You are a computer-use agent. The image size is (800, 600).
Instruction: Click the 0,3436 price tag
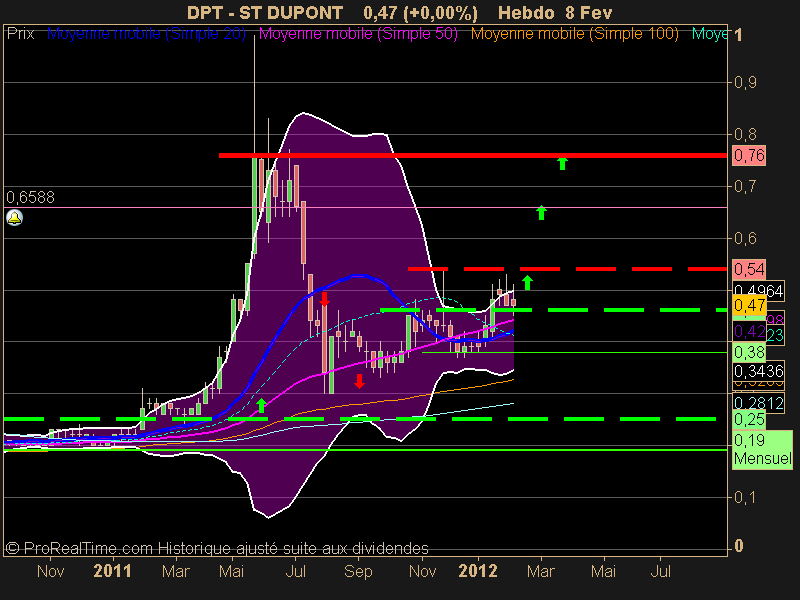point(758,371)
